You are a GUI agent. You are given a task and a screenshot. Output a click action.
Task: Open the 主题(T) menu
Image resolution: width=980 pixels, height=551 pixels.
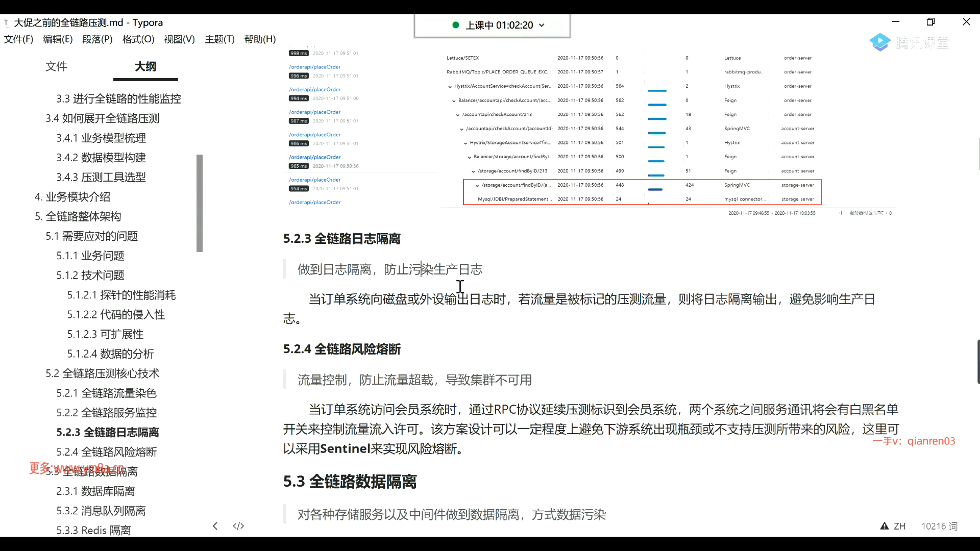point(219,39)
